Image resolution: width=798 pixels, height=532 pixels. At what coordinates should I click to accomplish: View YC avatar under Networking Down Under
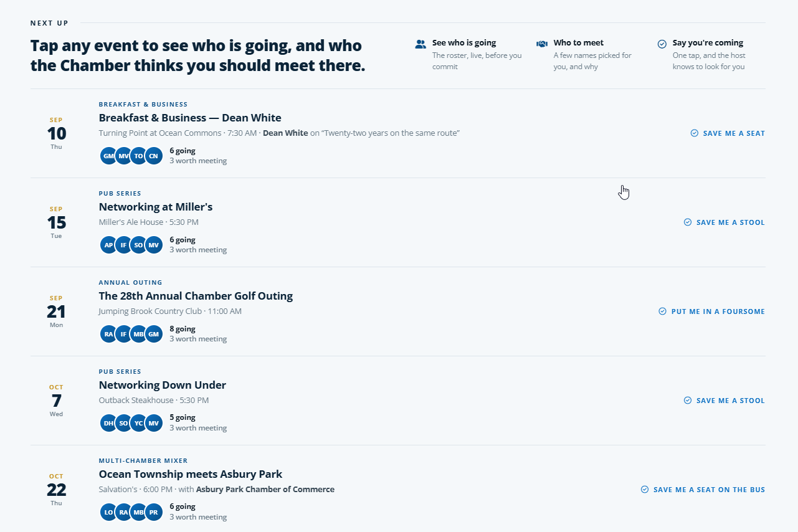[139, 423]
